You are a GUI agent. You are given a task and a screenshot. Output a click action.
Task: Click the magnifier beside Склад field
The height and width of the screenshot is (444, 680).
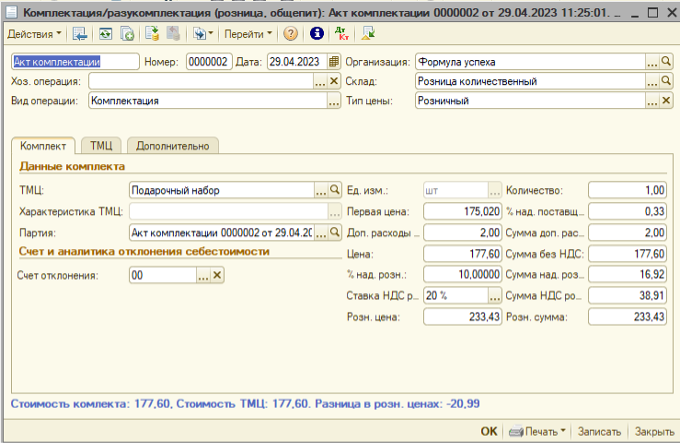pyautogui.click(x=666, y=81)
